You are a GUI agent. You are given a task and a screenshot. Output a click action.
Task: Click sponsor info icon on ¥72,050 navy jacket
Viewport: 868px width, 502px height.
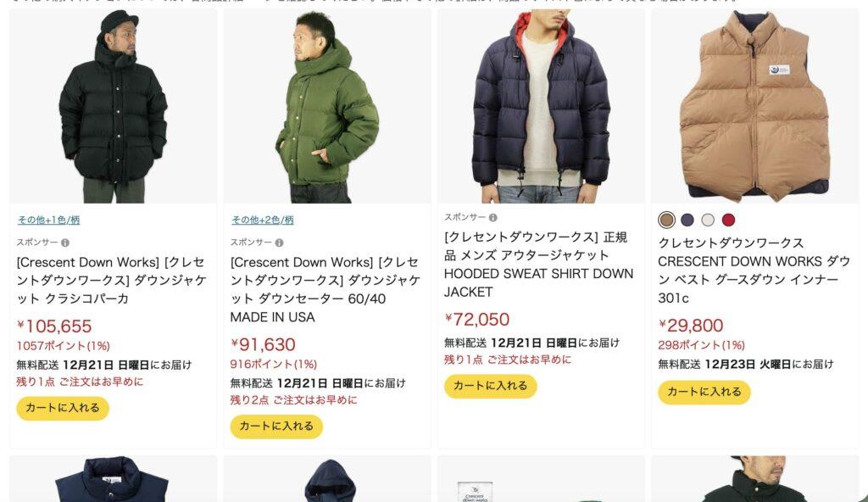[x=492, y=218]
